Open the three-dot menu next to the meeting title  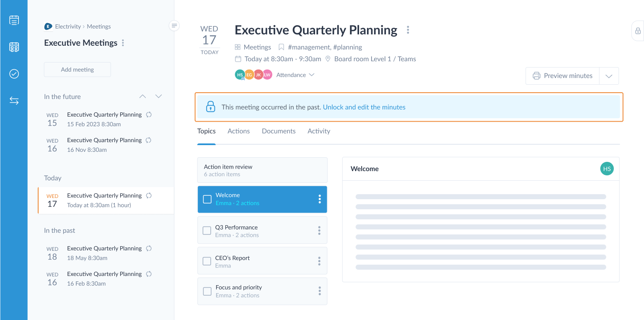pos(408,30)
